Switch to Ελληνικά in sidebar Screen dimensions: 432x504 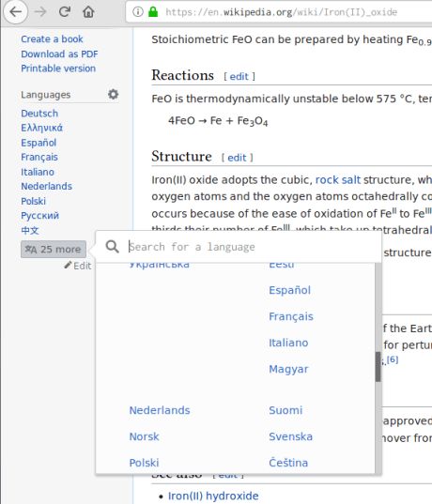[x=42, y=128]
